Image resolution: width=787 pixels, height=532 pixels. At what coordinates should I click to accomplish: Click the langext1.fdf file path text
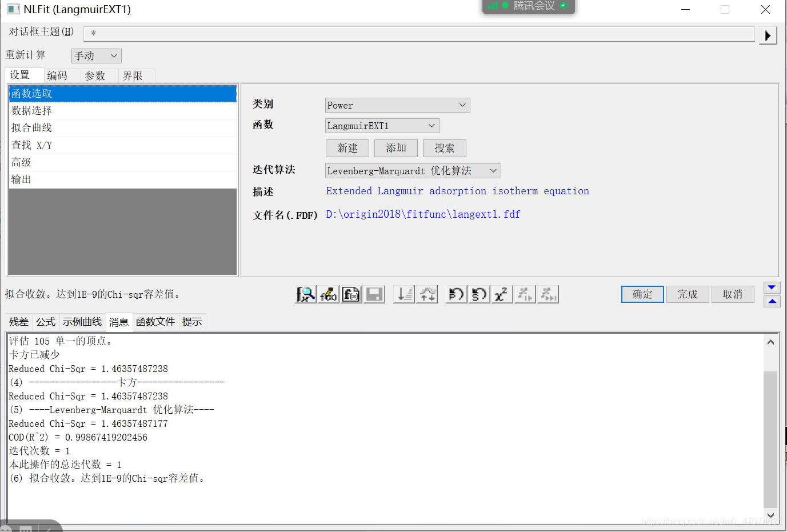tap(423, 214)
